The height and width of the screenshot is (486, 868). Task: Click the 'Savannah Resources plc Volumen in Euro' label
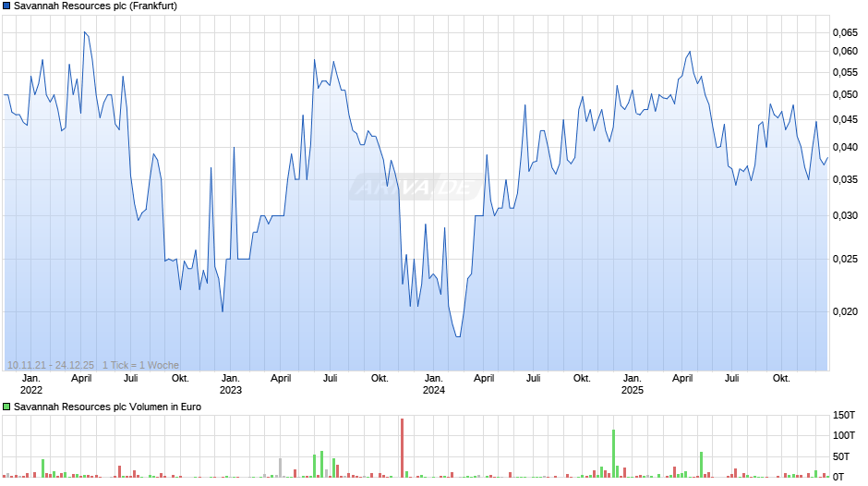[107, 407]
